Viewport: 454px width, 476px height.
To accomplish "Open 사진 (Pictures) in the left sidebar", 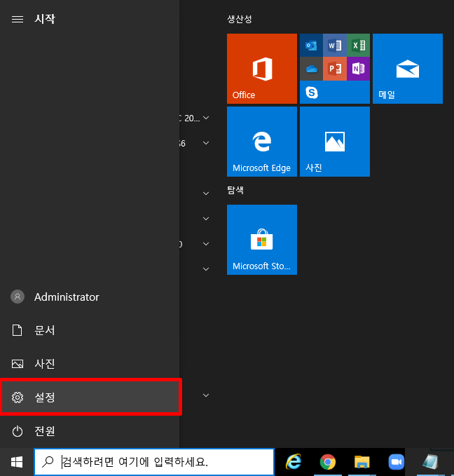I will click(x=90, y=364).
